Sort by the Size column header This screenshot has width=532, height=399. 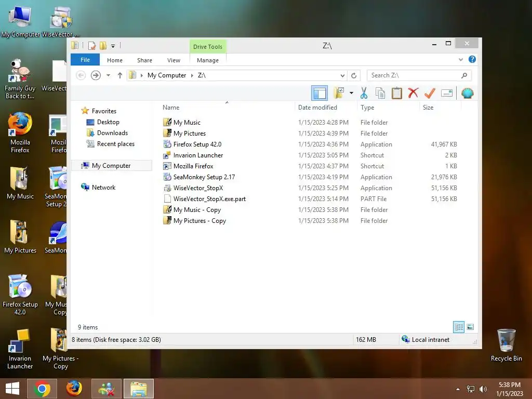[428, 108]
